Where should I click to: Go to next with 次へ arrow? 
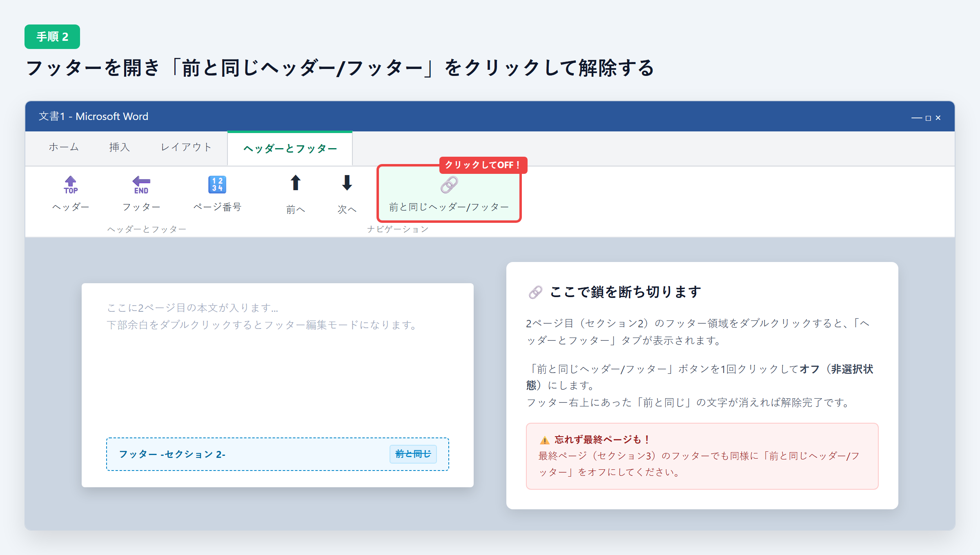click(x=347, y=183)
